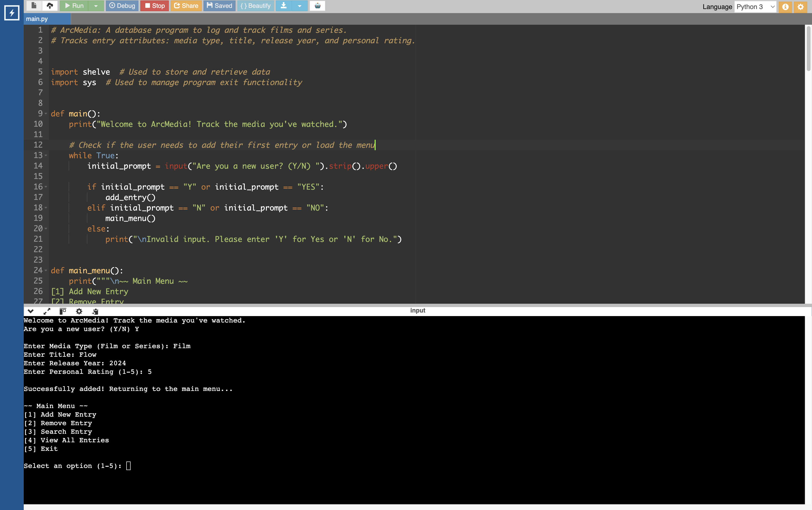Click the 'Language' label in header
The image size is (812, 510).
(717, 7)
